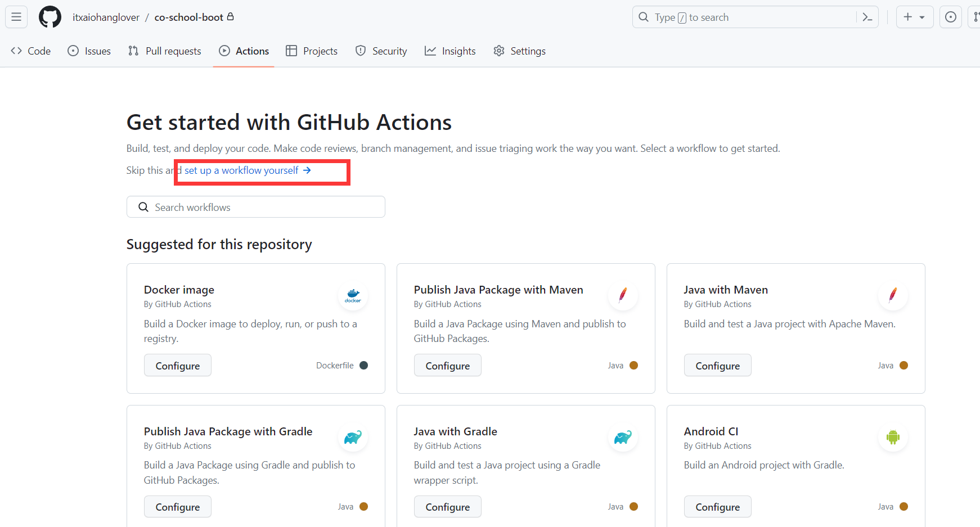980x527 pixels.
Task: Click the Maven feather icon on Java with Maven
Action: pyautogui.click(x=893, y=296)
